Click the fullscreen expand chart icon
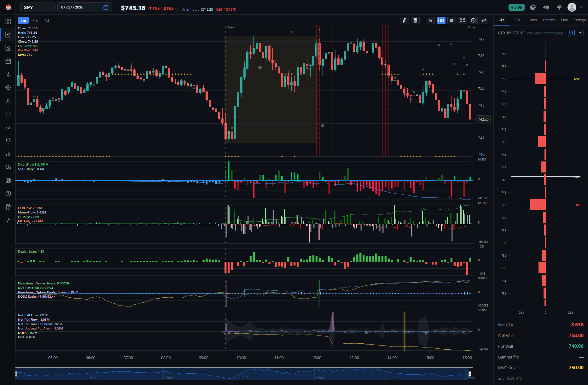588x385 pixels. pos(463,20)
